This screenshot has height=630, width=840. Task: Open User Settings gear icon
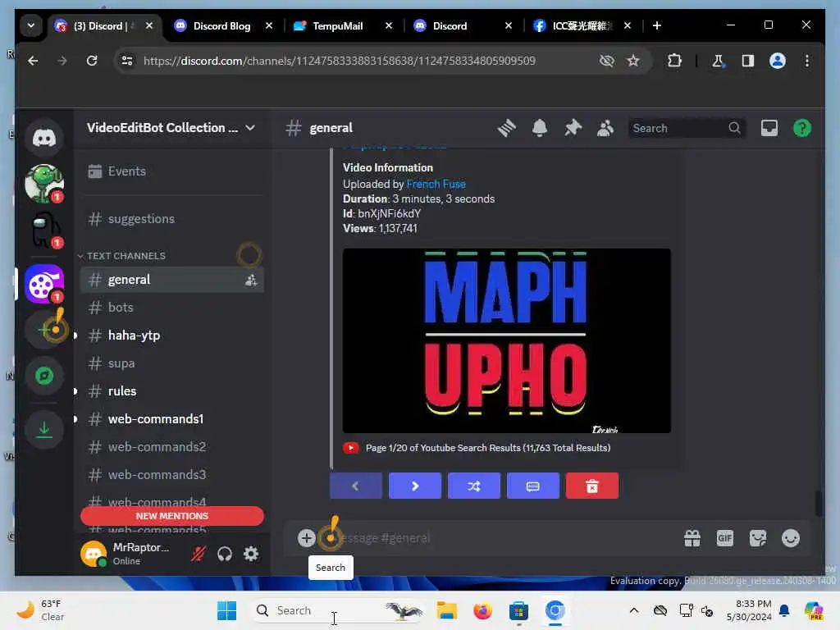[251, 554]
